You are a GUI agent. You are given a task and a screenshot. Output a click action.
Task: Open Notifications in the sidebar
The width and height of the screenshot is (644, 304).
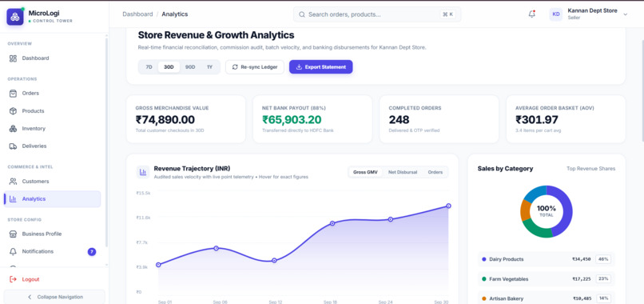52,251
